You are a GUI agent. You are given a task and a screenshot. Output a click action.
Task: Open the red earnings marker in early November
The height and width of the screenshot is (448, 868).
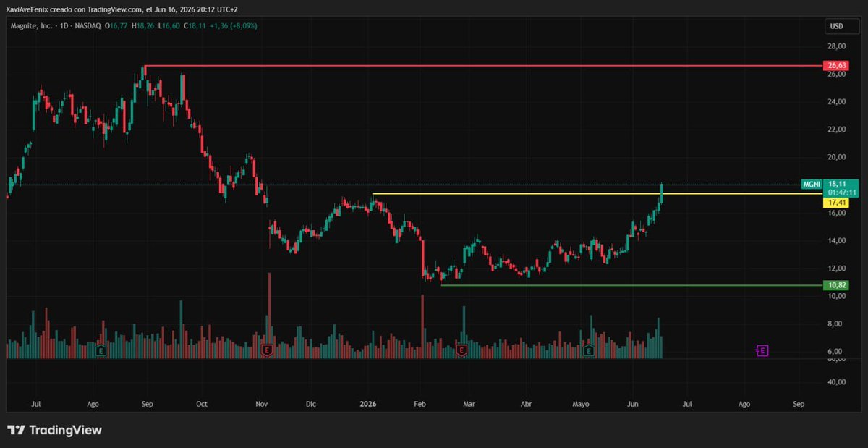pos(268,351)
